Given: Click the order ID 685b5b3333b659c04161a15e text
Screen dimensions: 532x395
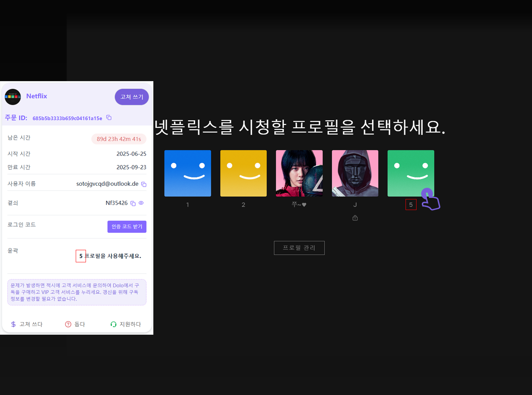Looking at the screenshot, I should coord(67,118).
